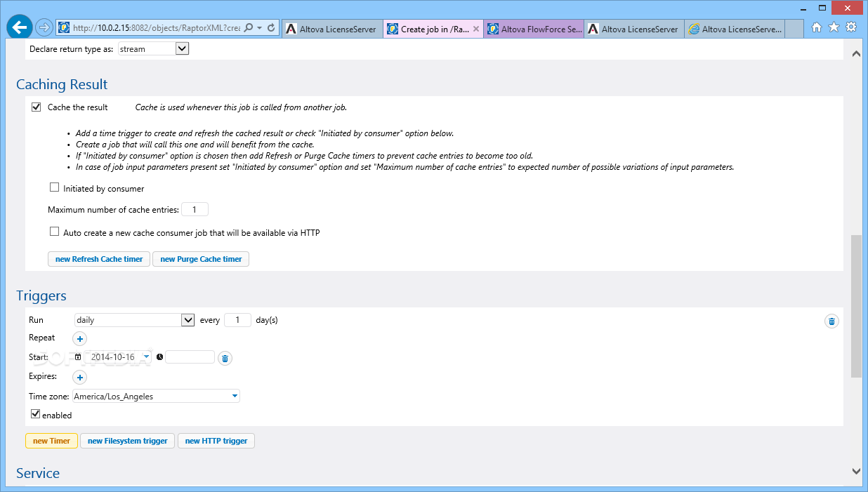This screenshot has height=492, width=868.
Task: Click 'new Purge Cache timer' button
Action: point(201,259)
